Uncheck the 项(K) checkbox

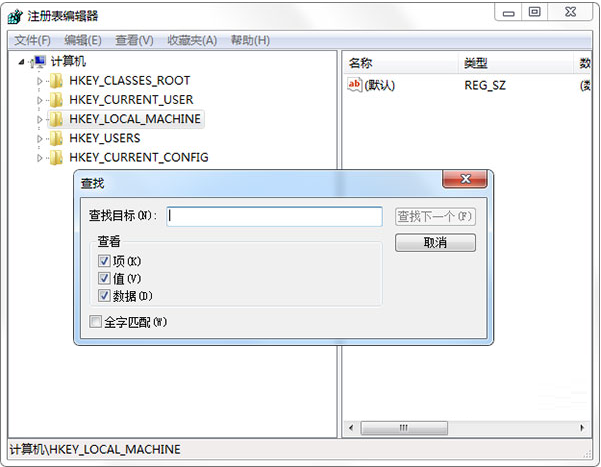(104, 261)
